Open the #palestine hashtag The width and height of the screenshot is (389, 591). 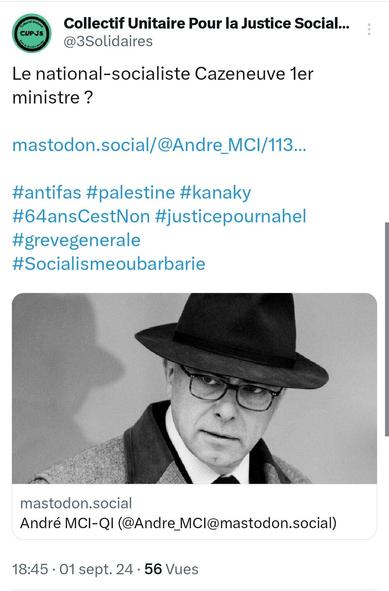pyautogui.click(x=130, y=193)
